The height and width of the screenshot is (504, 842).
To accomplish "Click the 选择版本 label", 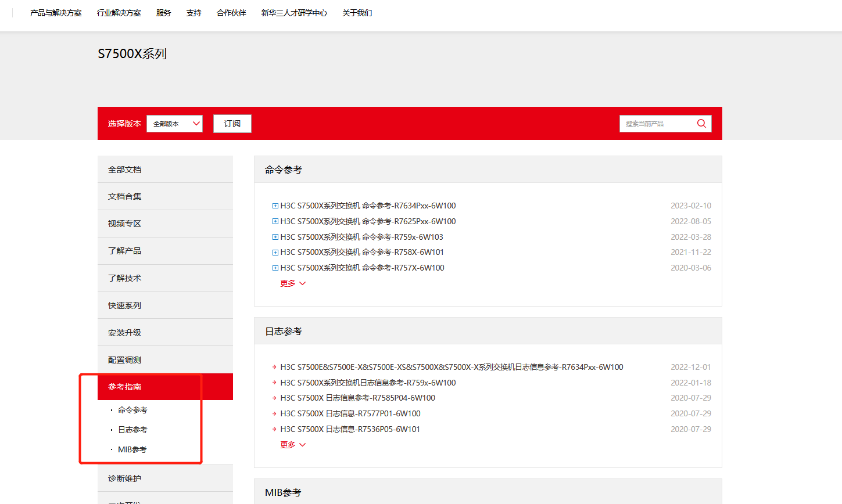I will pos(124,124).
